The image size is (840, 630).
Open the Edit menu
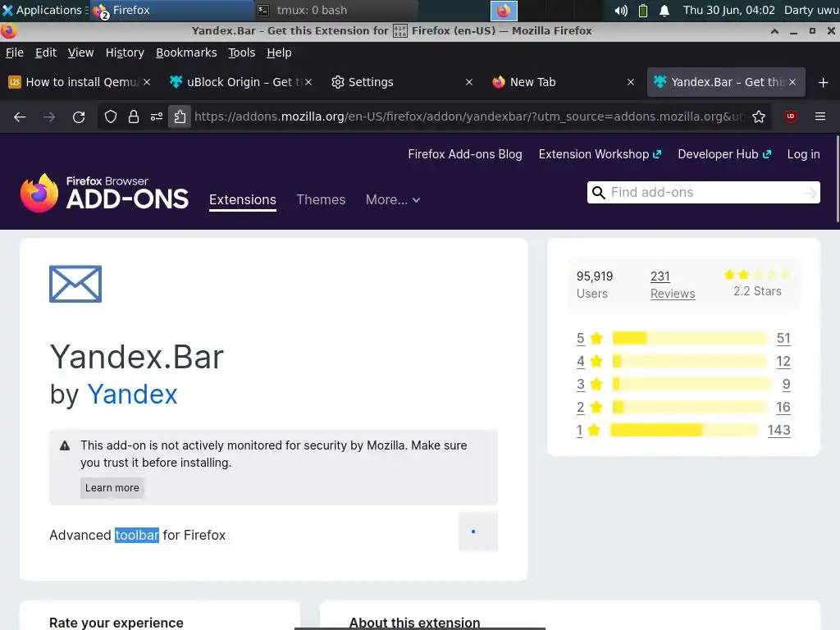point(46,52)
